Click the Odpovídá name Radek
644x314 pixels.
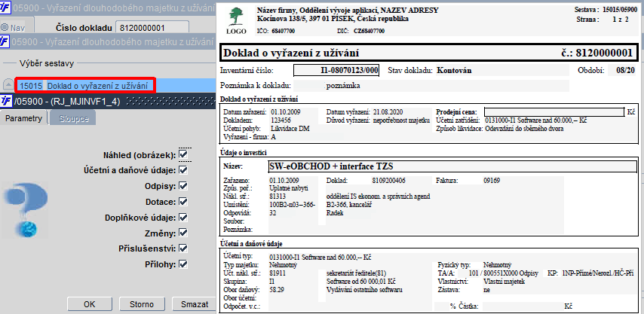pos(336,213)
